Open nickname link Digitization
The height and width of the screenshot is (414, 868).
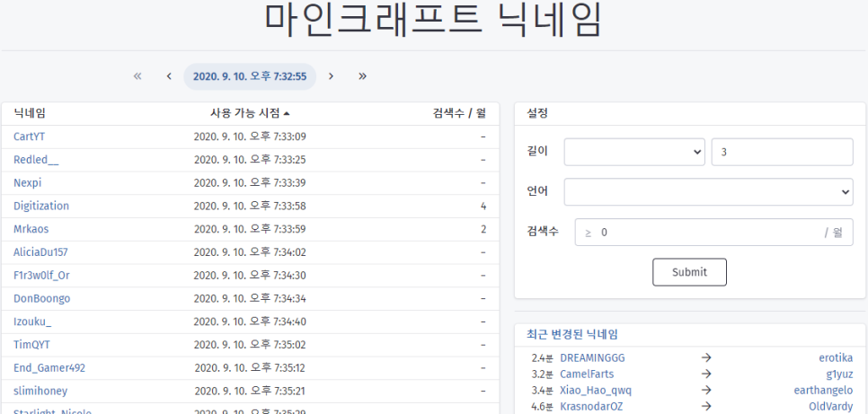pyautogui.click(x=41, y=206)
